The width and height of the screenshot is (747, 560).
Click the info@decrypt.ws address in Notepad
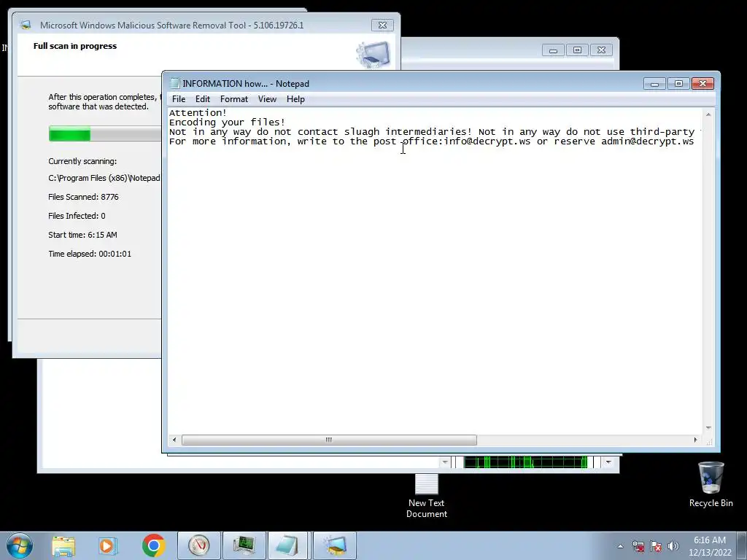[x=487, y=141]
